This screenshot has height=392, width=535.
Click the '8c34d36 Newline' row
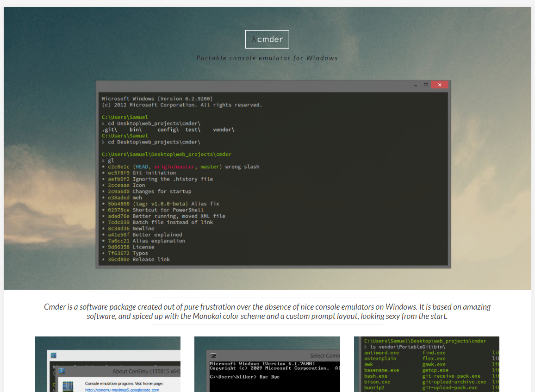128,229
